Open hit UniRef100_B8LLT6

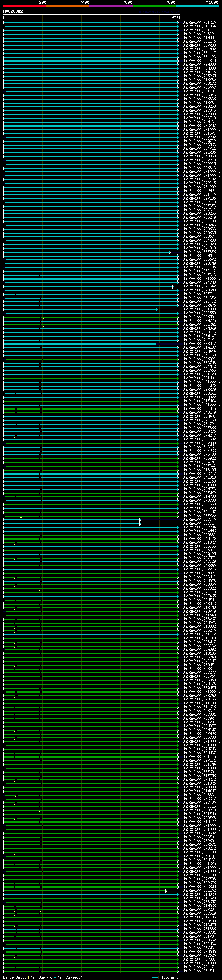(x=199, y=41)
